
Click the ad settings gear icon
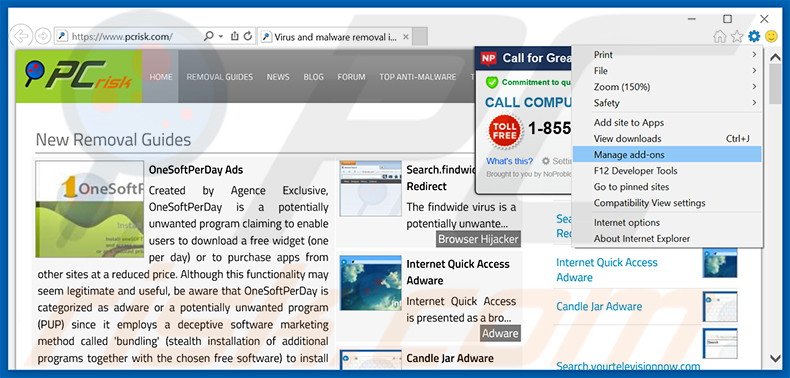(x=546, y=161)
